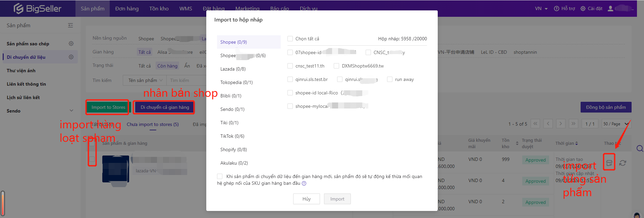Screen dimensions: 644x218
Task: Click the import single product store icon
Action: [609, 163]
